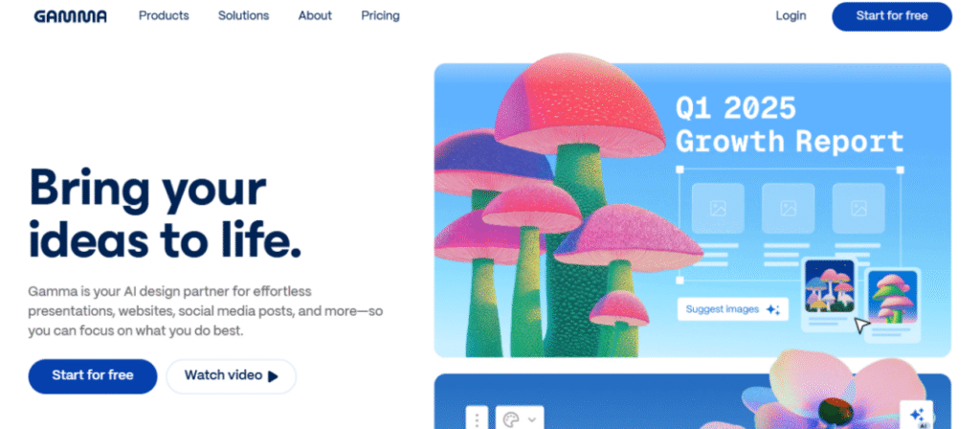Open the Pricing page

coord(380,15)
